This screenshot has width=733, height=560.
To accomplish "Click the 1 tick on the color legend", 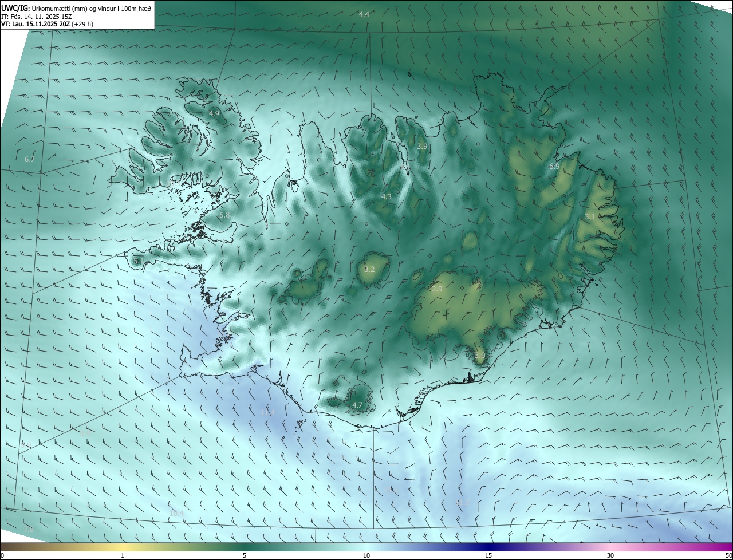I will [123, 555].
